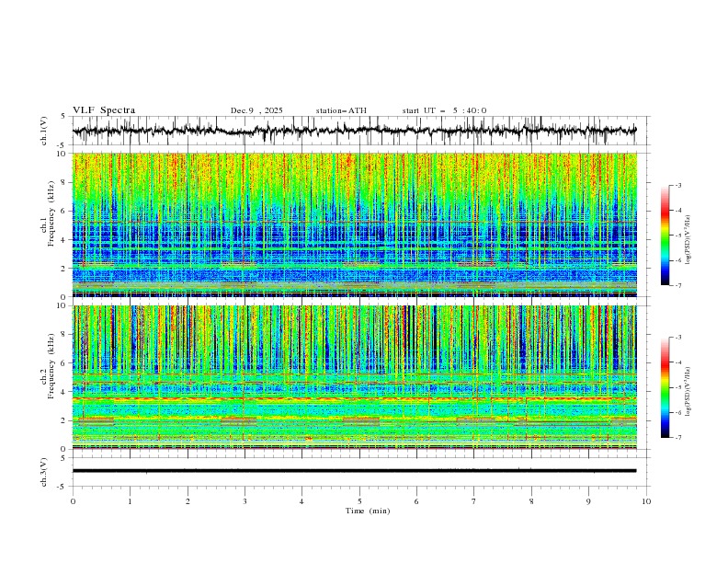Select the "start UT = 5 :40: 0" text
This screenshot has height=563, width=728.
(x=444, y=110)
